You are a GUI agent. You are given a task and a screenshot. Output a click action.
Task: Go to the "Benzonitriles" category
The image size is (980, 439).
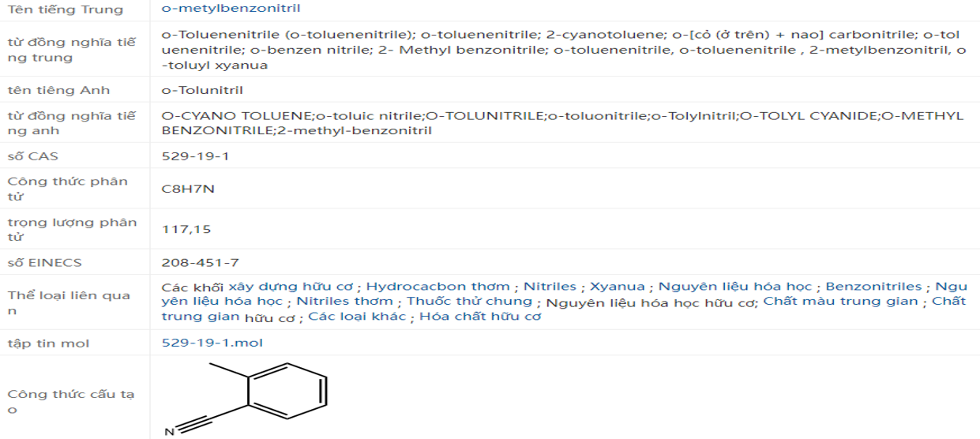[x=873, y=287]
